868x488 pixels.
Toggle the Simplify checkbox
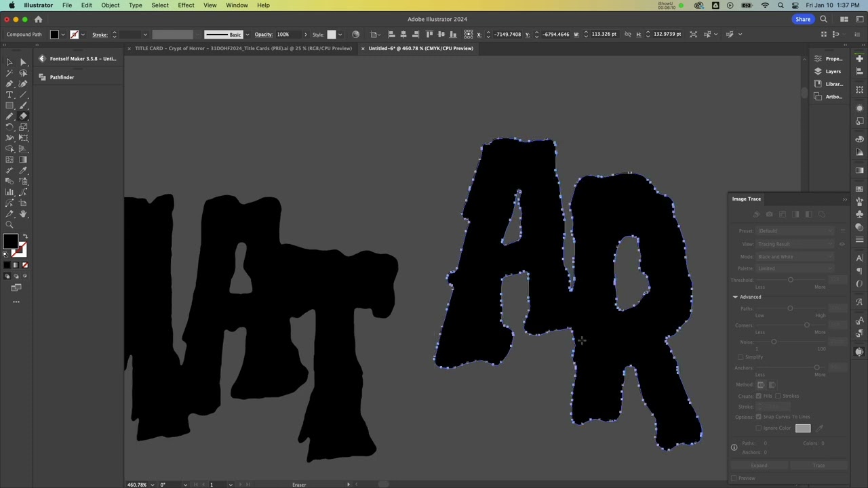[741, 357]
